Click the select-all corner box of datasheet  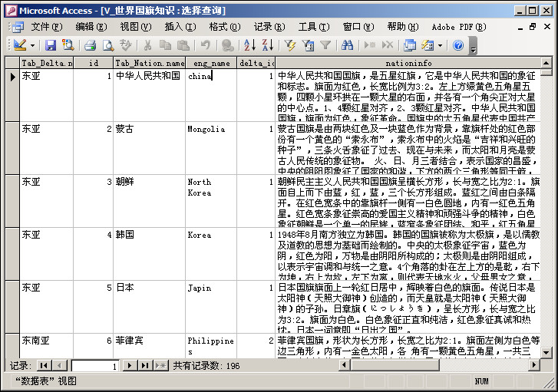tap(12, 63)
